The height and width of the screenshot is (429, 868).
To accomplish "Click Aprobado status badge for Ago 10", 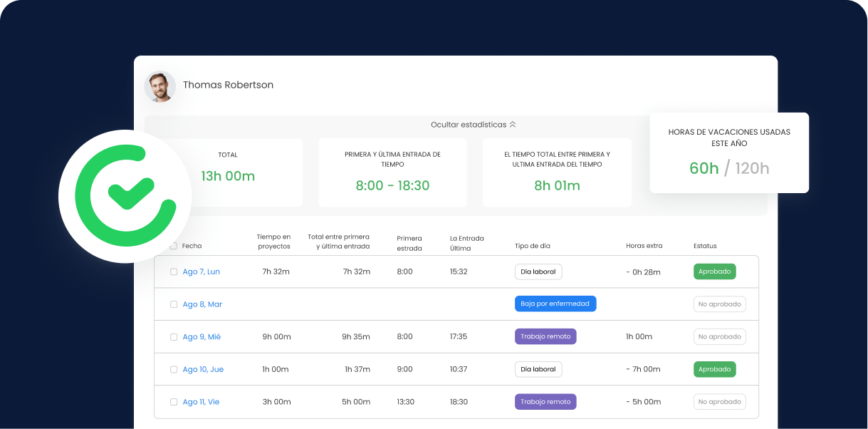I will (x=714, y=369).
